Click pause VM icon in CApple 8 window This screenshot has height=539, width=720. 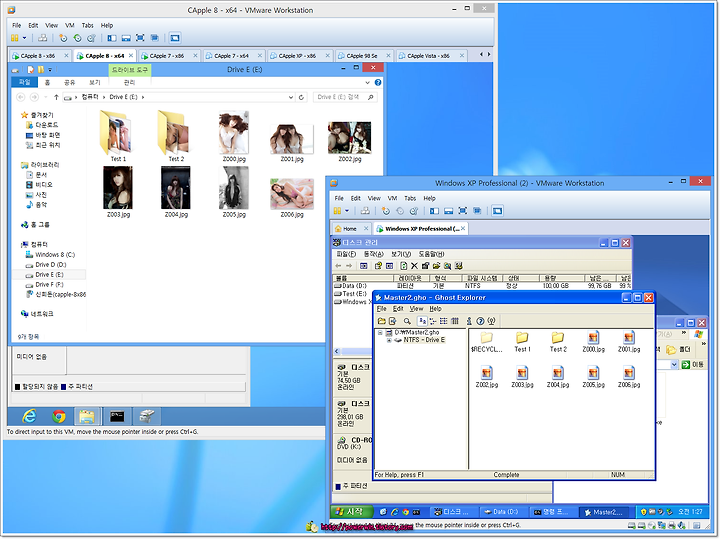tap(15, 38)
